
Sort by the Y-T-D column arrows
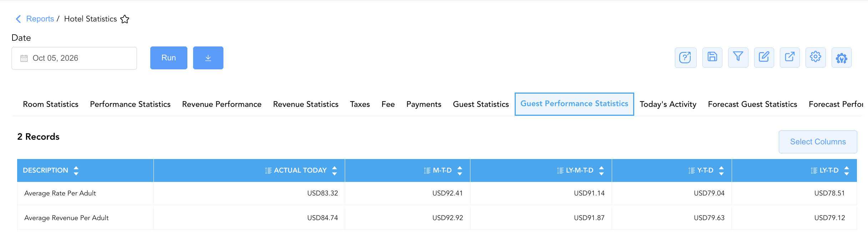click(x=721, y=170)
